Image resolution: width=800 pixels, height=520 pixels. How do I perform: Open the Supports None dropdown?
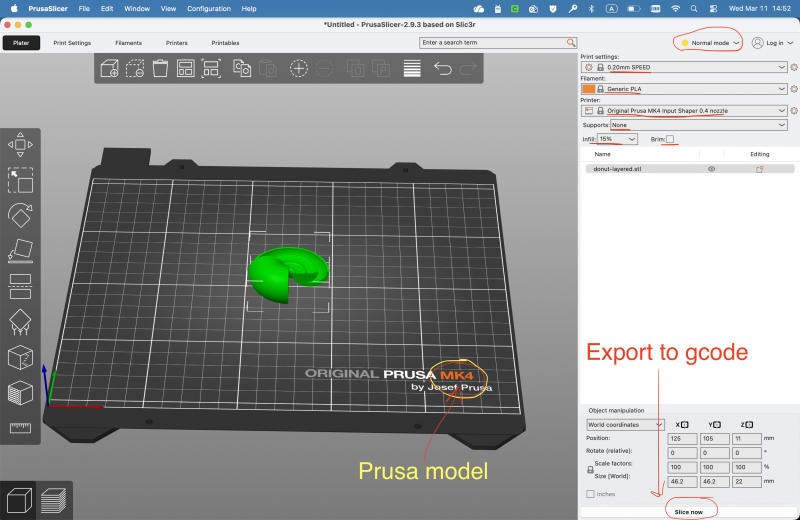pyautogui.click(x=698, y=125)
